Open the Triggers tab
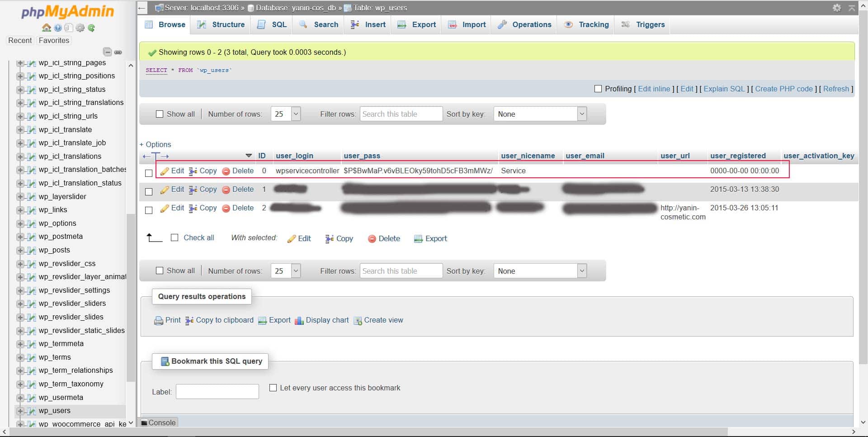 643,24
